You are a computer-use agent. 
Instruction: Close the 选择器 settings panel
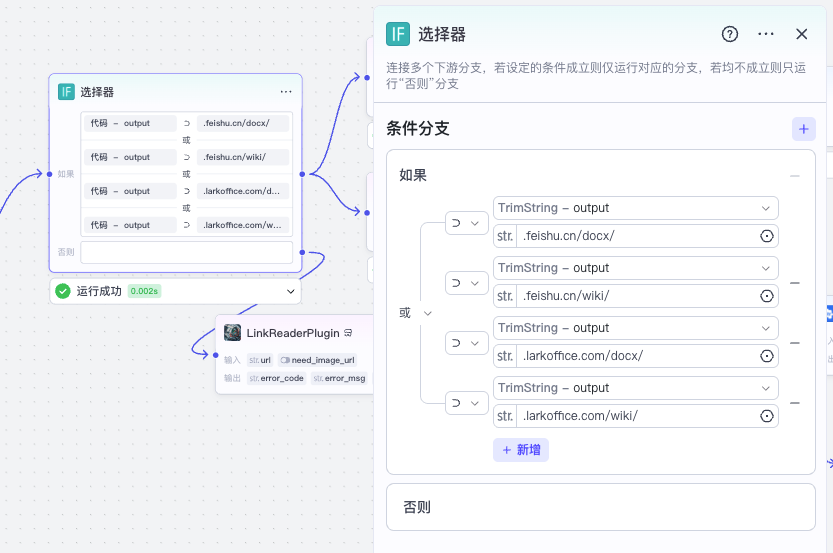[801, 34]
